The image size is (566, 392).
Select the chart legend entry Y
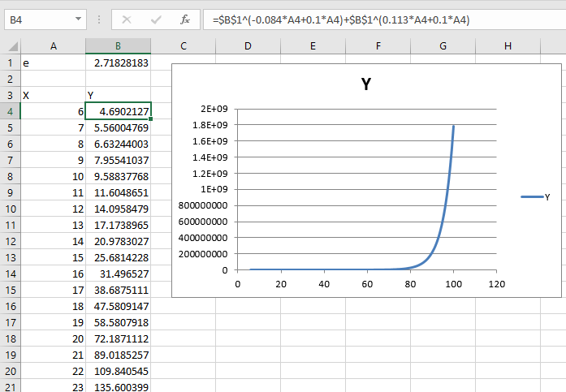536,197
